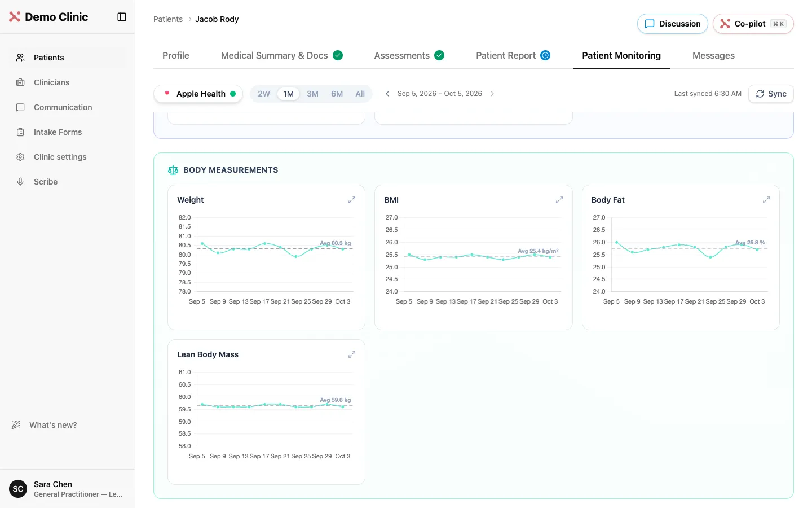
Task: Expand the BMI chart to fullscreen
Action: click(559, 200)
